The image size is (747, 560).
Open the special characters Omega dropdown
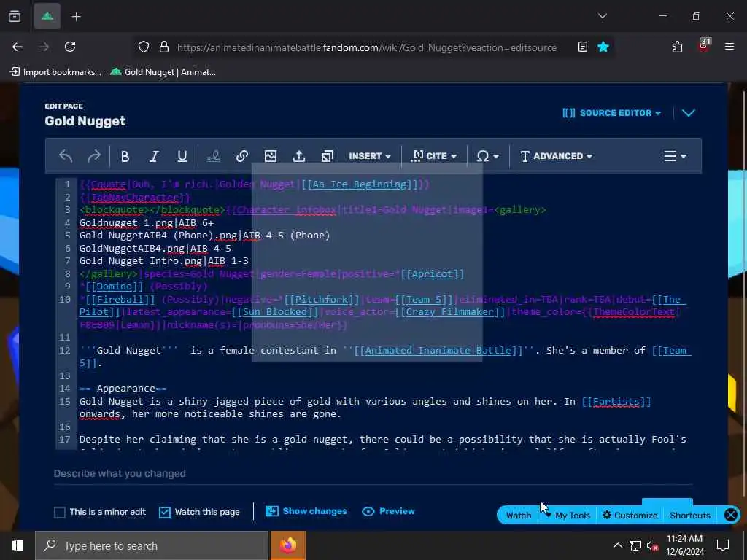pos(488,156)
